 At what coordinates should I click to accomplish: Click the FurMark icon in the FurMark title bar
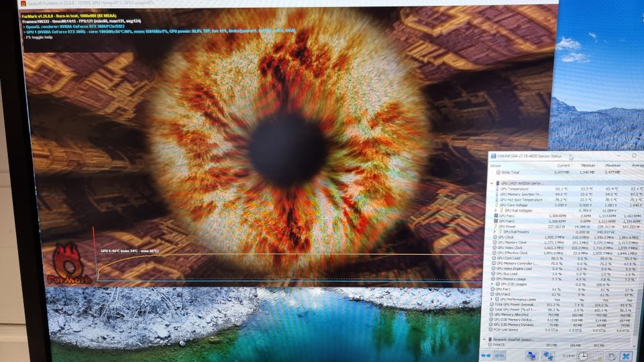pyautogui.click(x=23, y=3)
